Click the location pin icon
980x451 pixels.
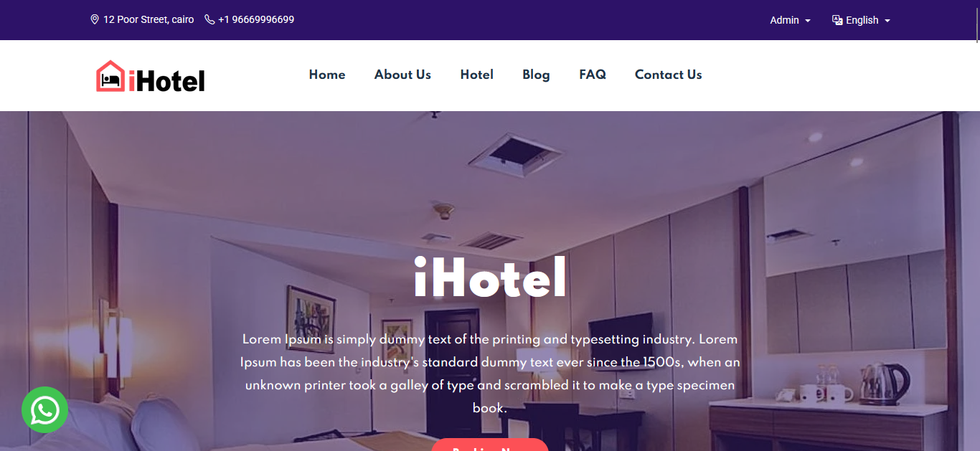(95, 19)
